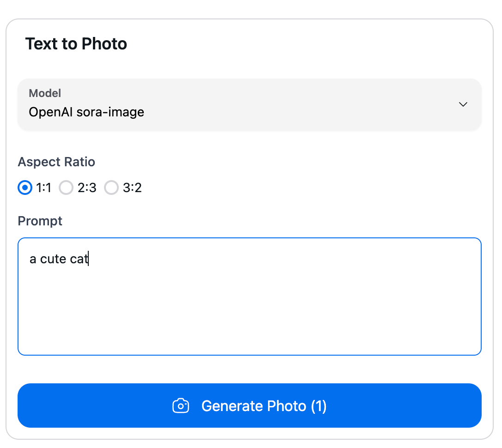Click the 'Generate Photo' button text
This screenshot has width=502, height=448.
click(x=254, y=406)
